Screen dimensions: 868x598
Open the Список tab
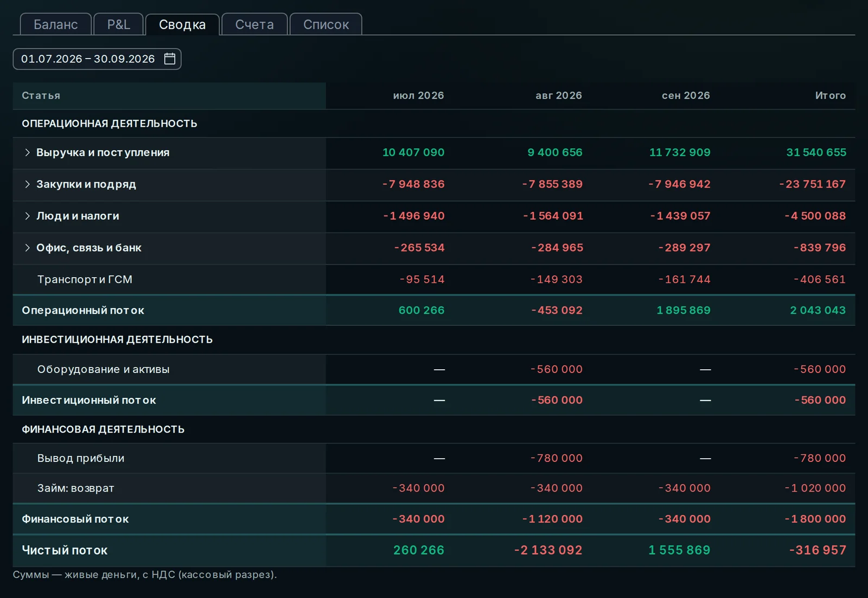[x=326, y=24]
